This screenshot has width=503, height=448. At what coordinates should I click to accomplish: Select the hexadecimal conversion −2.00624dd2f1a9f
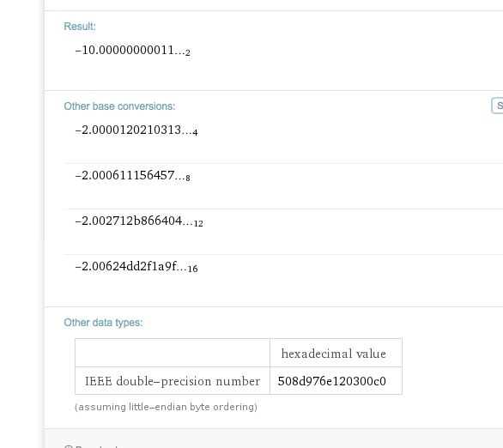pos(136,267)
